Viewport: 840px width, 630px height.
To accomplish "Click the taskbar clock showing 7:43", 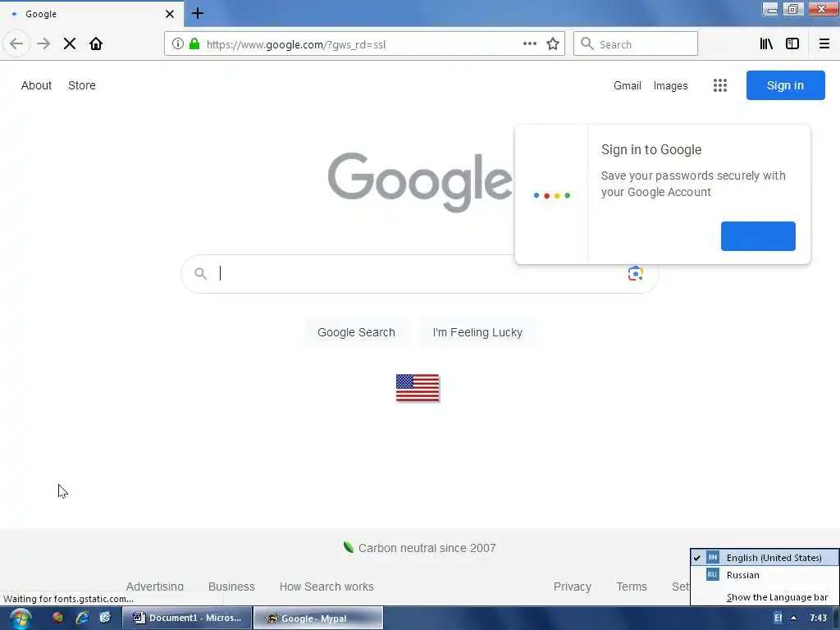I will (818, 618).
